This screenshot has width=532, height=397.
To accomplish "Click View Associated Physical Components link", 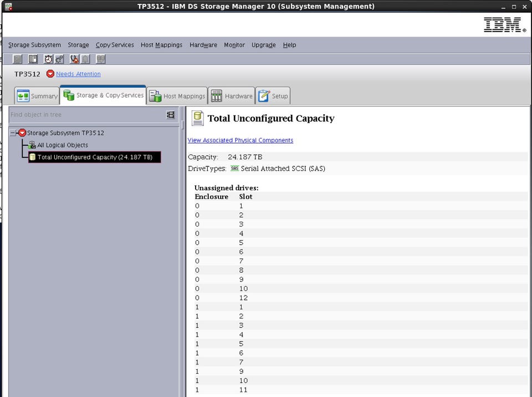I will 240,140.
